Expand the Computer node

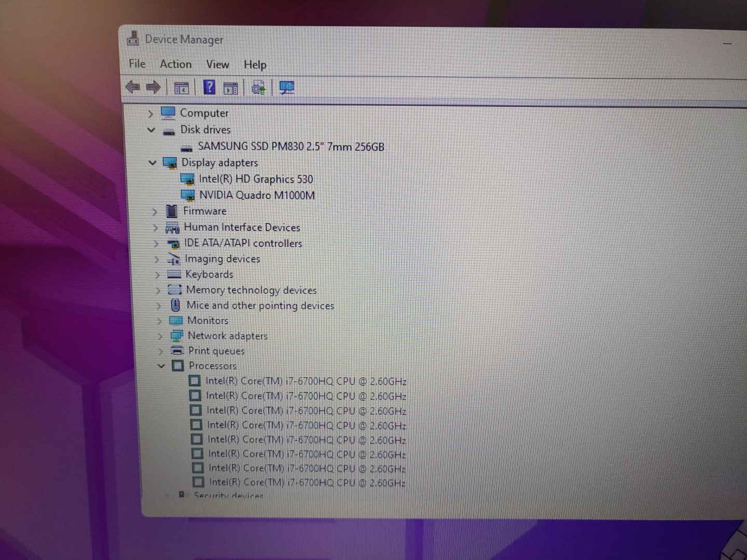point(150,114)
